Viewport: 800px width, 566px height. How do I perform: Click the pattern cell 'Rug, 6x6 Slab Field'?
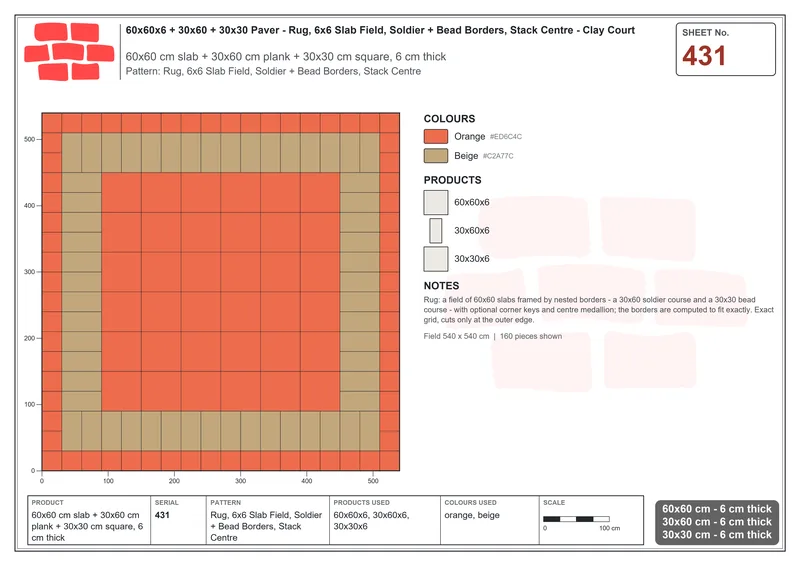(x=266, y=526)
